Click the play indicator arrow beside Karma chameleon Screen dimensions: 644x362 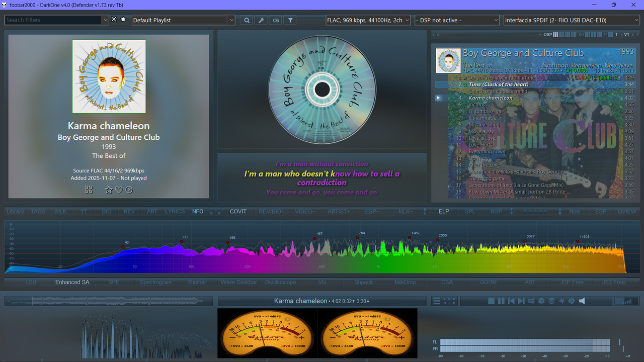[x=439, y=98]
